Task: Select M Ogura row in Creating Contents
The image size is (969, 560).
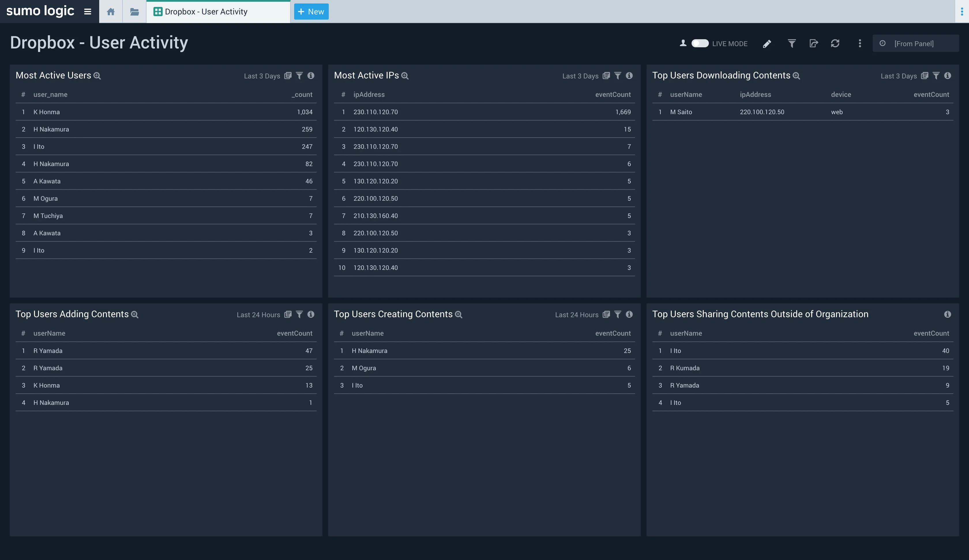Action: click(484, 368)
